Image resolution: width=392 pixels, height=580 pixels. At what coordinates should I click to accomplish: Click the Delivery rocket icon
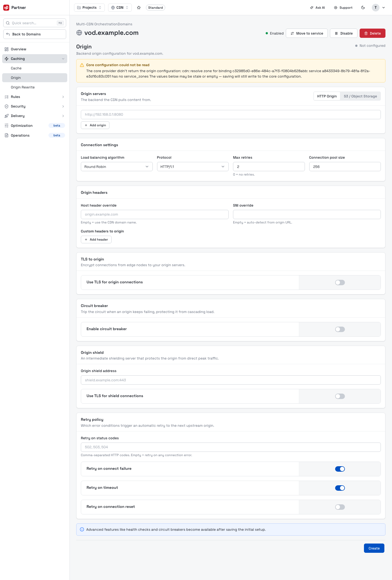pyautogui.click(x=7, y=116)
